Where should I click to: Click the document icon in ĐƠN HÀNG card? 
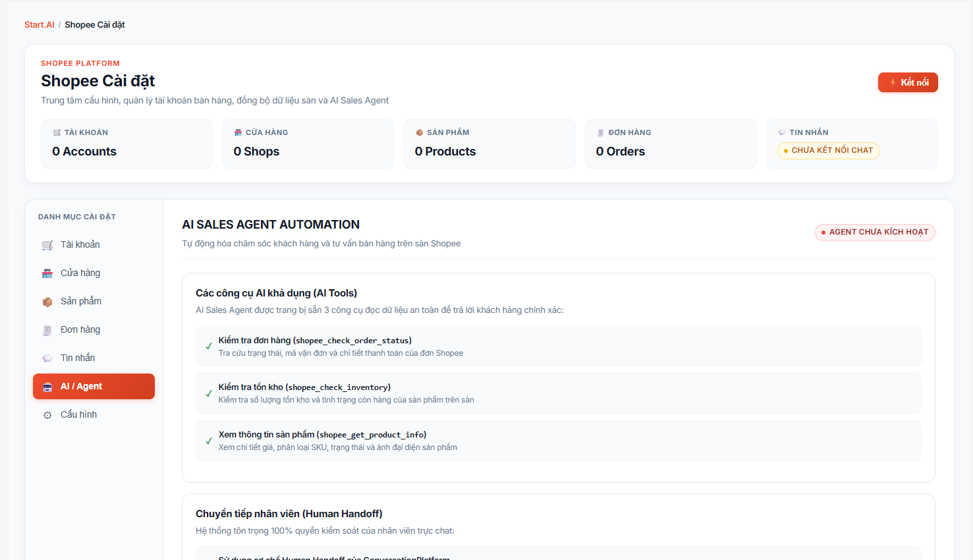click(601, 132)
